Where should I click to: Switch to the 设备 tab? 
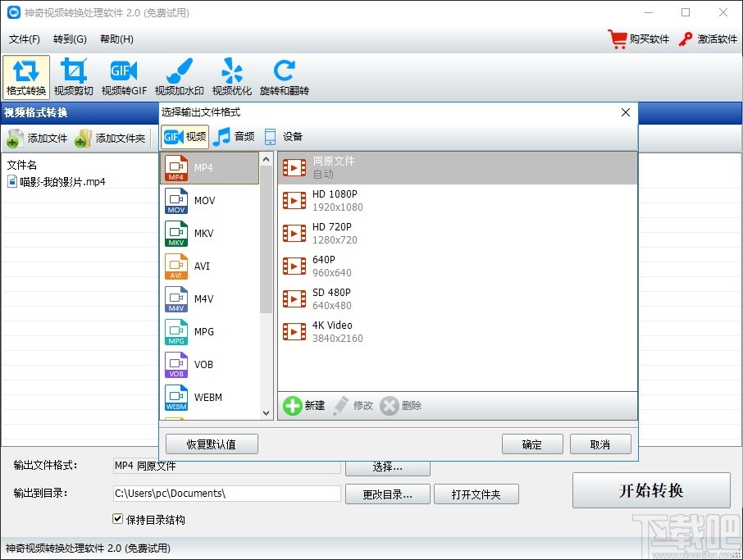[x=284, y=137]
